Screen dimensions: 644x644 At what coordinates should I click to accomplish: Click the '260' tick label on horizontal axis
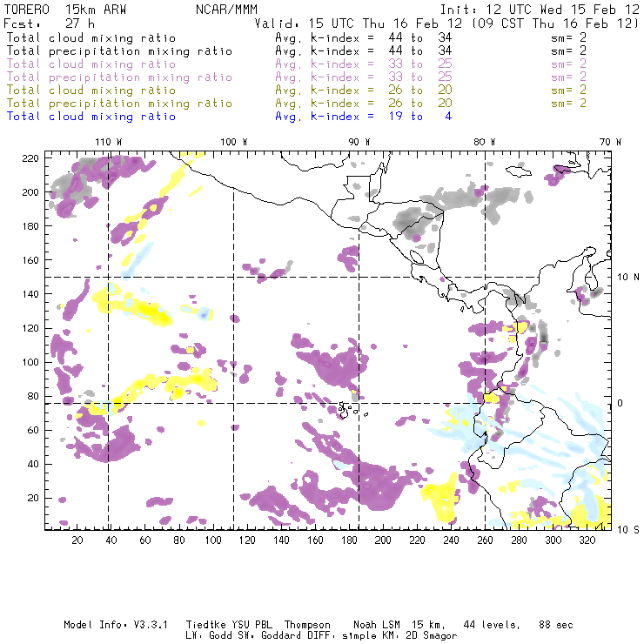coord(485,540)
